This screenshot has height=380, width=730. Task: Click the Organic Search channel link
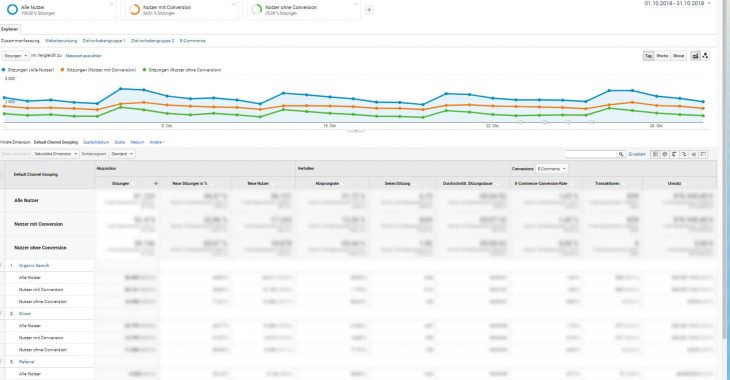click(34, 265)
